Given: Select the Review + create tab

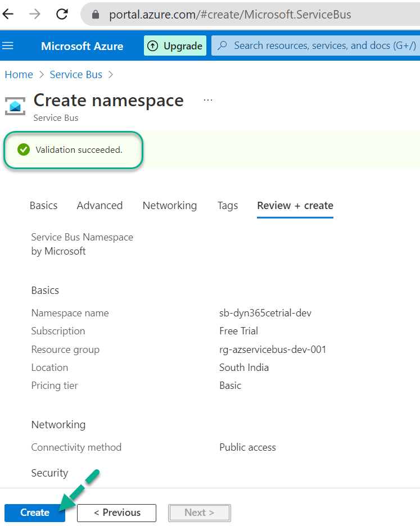Looking at the screenshot, I should (x=295, y=206).
